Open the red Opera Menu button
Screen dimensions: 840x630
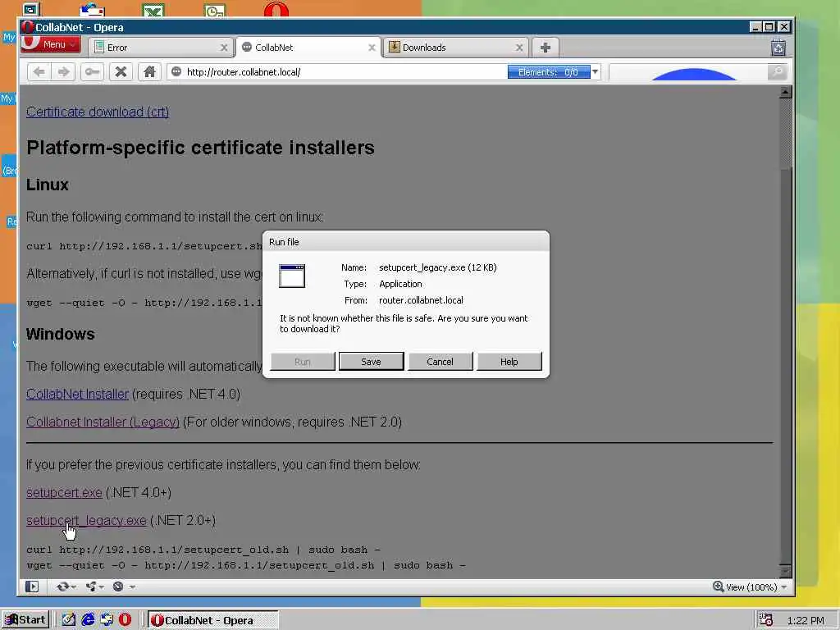click(x=51, y=44)
